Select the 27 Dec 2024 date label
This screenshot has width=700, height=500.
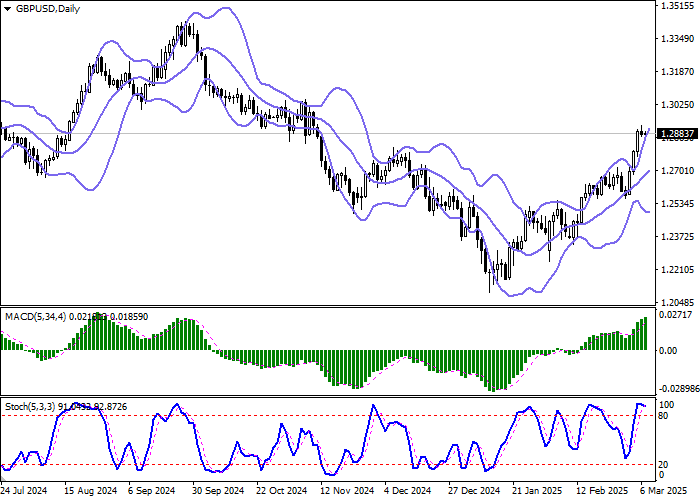click(475, 492)
